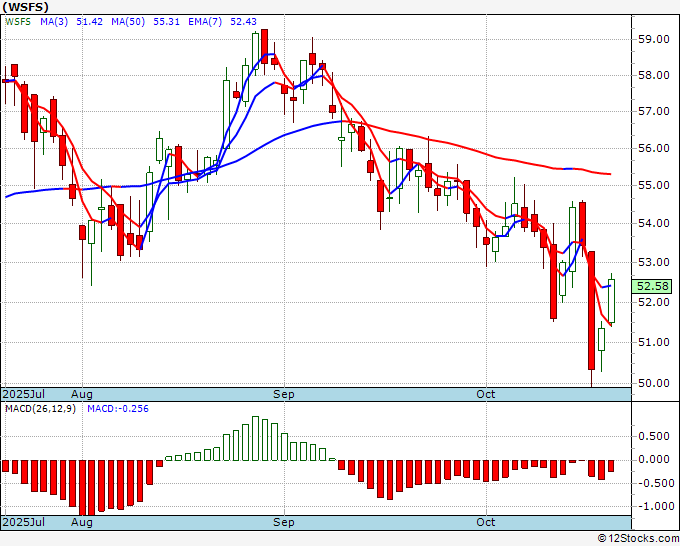The image size is (680, 546).
Task: Click Aug on the MACD date axis
Action: [82, 522]
